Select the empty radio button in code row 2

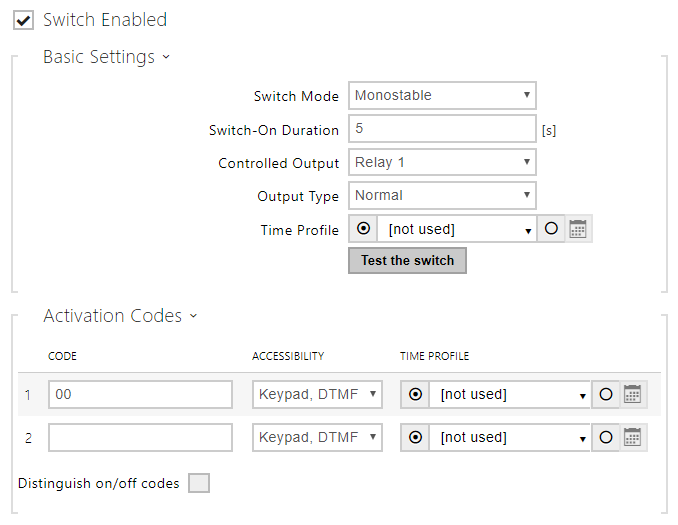tap(605, 437)
